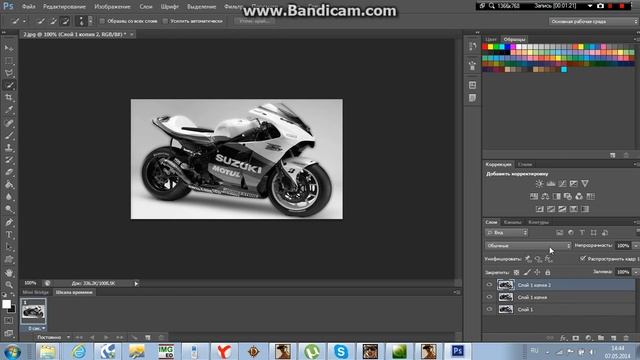Click layer style fx button

(x=563, y=338)
